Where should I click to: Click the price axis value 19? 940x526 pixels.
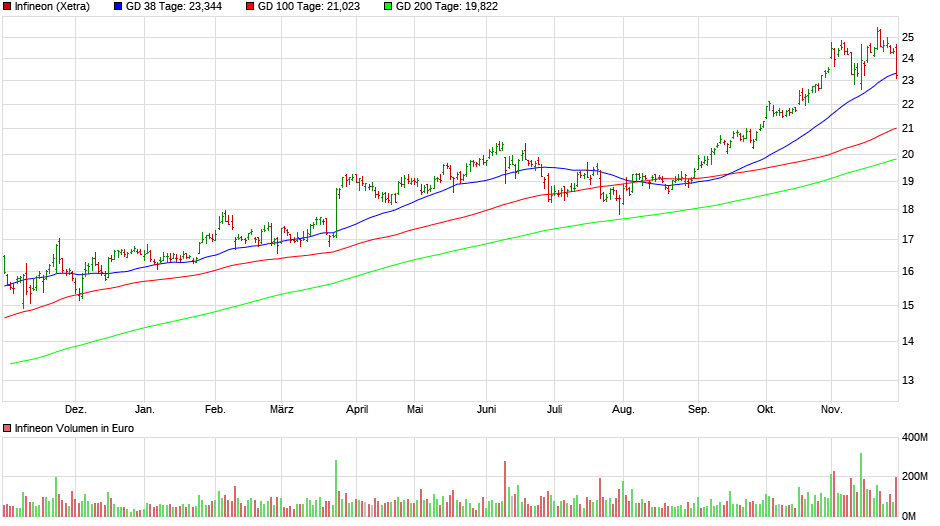point(908,181)
